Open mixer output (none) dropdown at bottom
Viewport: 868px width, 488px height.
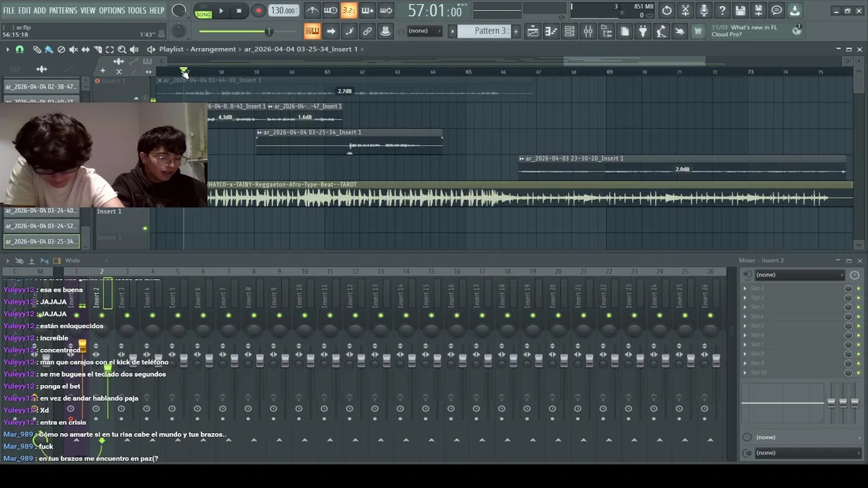click(x=807, y=453)
